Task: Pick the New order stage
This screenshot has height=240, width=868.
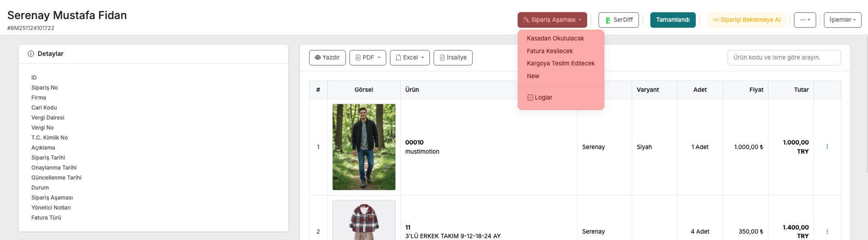Action: pos(533,76)
